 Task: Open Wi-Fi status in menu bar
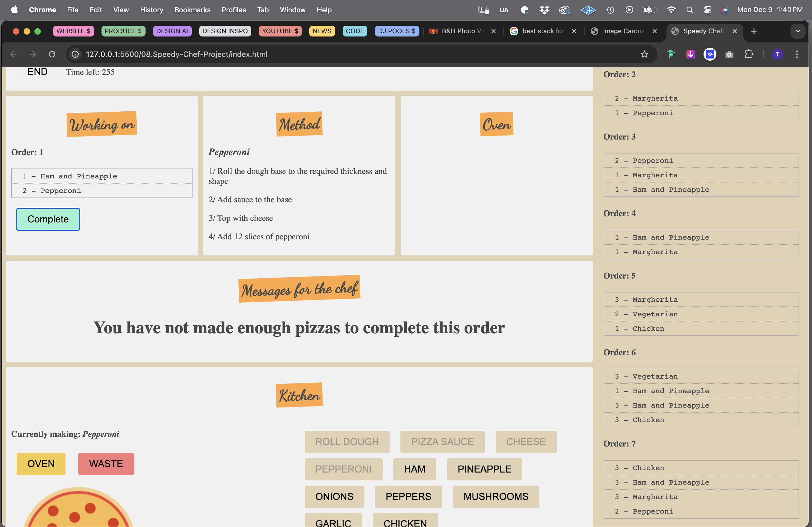(671, 10)
